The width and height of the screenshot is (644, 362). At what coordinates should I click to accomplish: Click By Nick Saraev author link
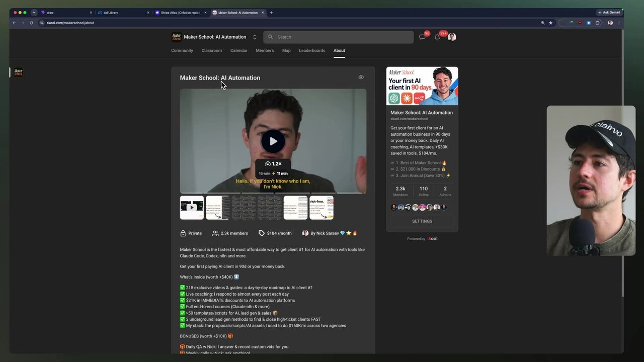point(330,233)
